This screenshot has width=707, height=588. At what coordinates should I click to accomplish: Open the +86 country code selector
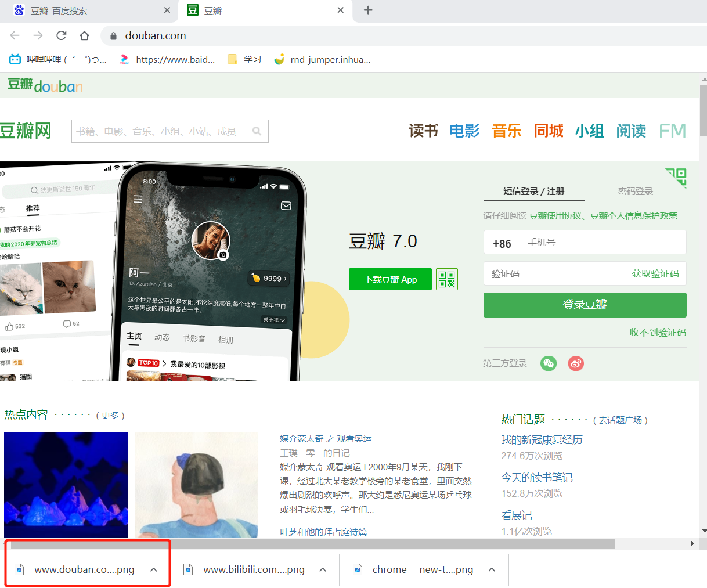[502, 243]
